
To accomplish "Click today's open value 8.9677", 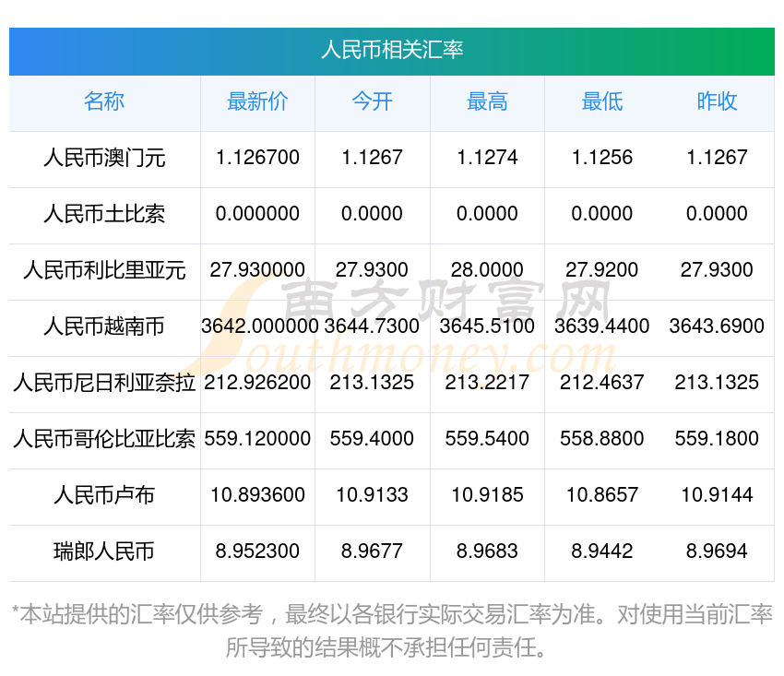I will (372, 551).
